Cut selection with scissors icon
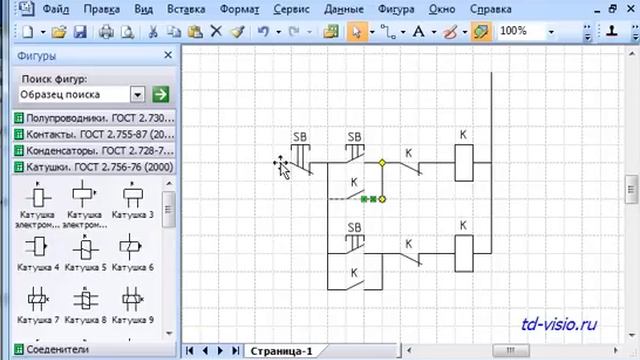The width and height of the screenshot is (640, 360). coord(153,31)
